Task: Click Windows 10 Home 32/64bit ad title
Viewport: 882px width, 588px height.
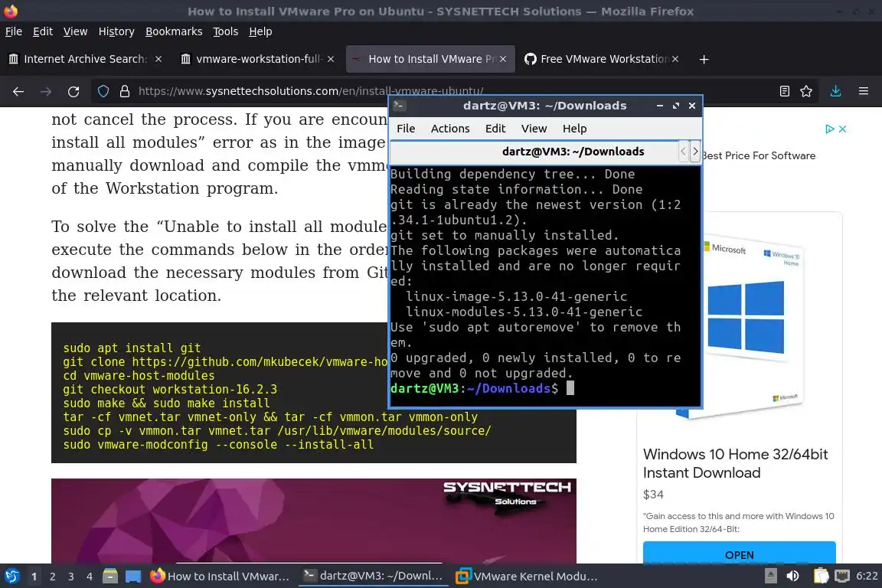Action: click(x=735, y=463)
